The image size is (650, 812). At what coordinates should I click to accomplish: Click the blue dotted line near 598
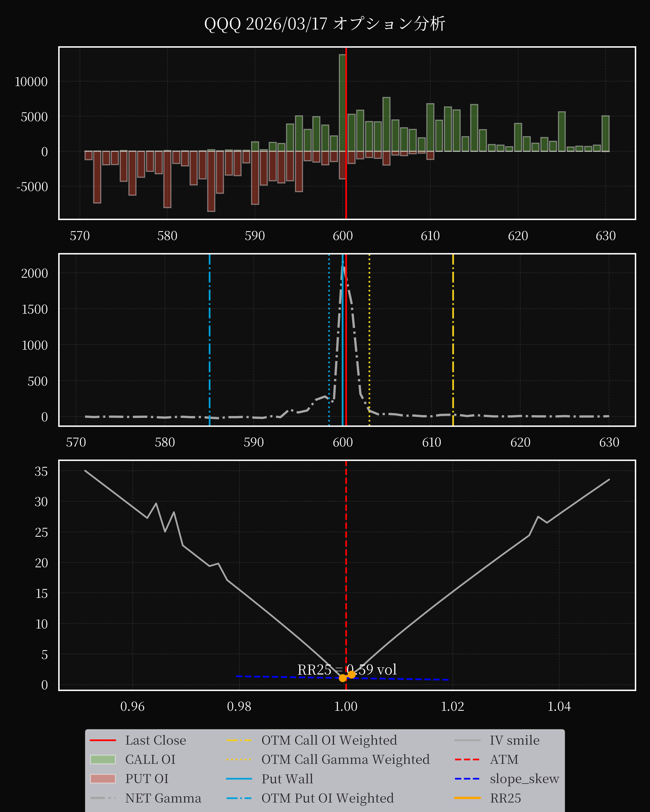[x=329, y=340]
